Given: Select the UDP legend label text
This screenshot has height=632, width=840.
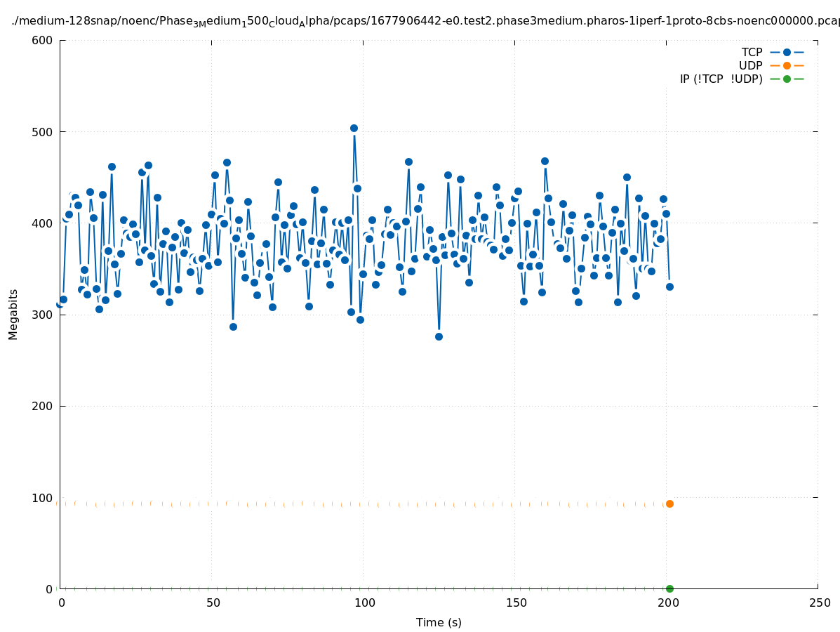Looking at the screenshot, I should pyautogui.click(x=750, y=65).
